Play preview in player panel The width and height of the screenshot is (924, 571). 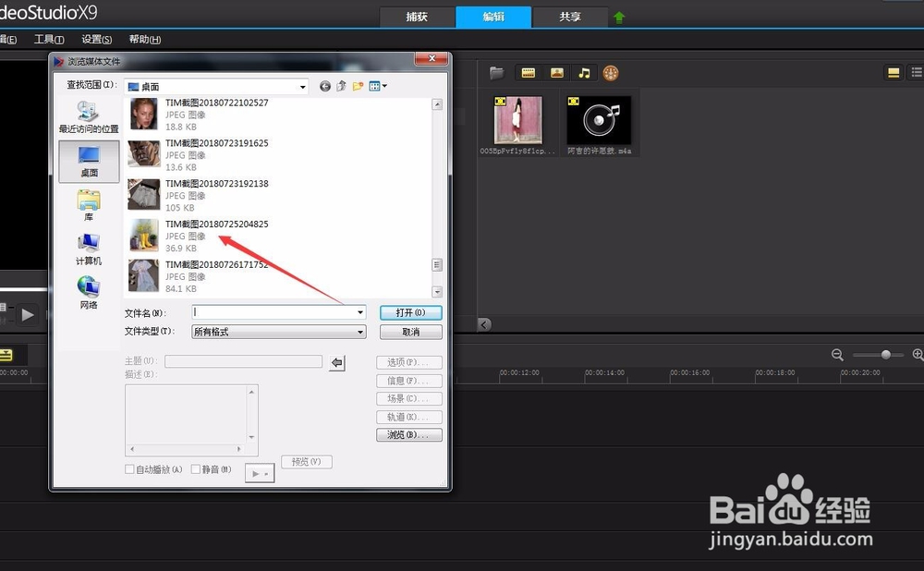tap(27, 315)
